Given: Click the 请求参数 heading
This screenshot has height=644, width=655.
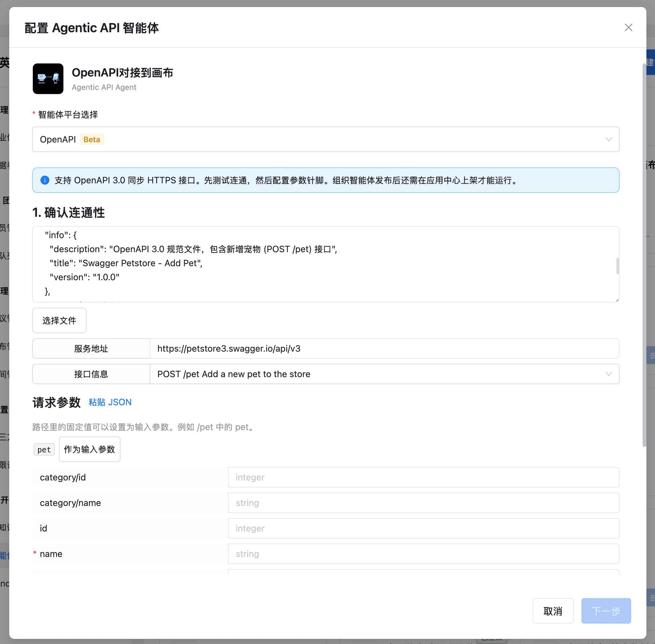Looking at the screenshot, I should (x=56, y=402).
